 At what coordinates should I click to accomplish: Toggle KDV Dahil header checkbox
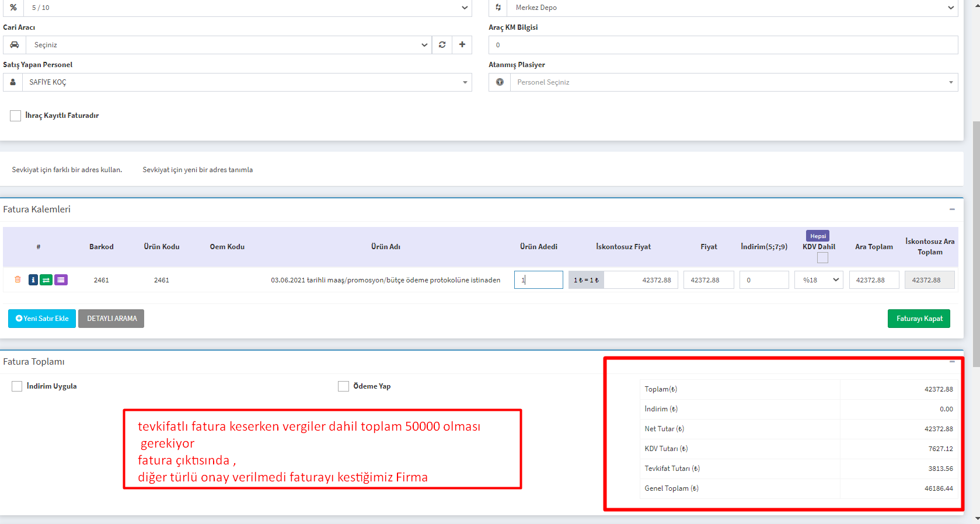pos(822,257)
